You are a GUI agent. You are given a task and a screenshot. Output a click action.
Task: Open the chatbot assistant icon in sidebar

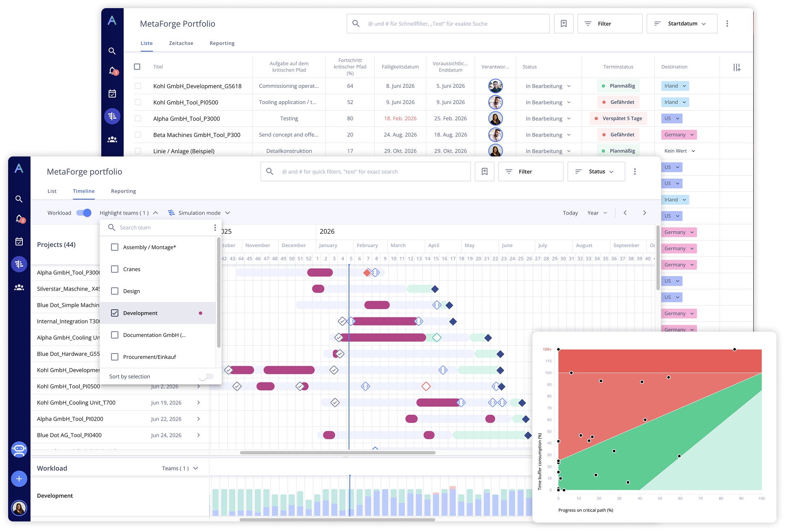(x=19, y=449)
